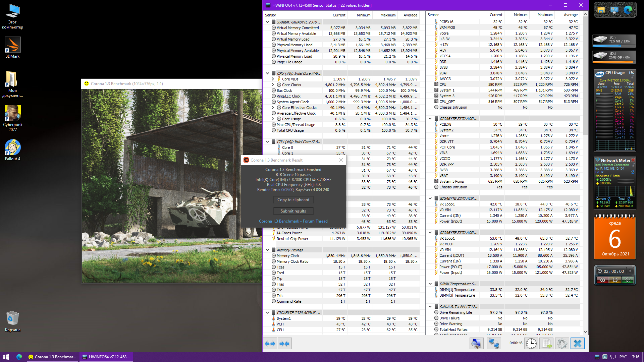
Task: Open the Corona Benchmark Forum Thread link
Action: [293, 221]
